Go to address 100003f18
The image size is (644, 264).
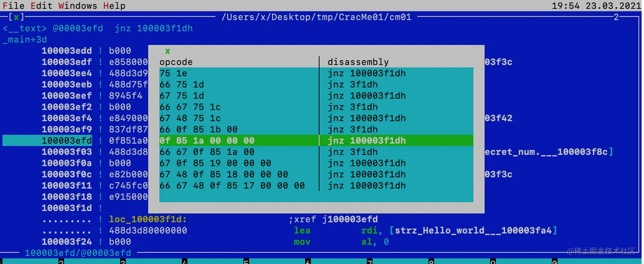(x=66, y=197)
